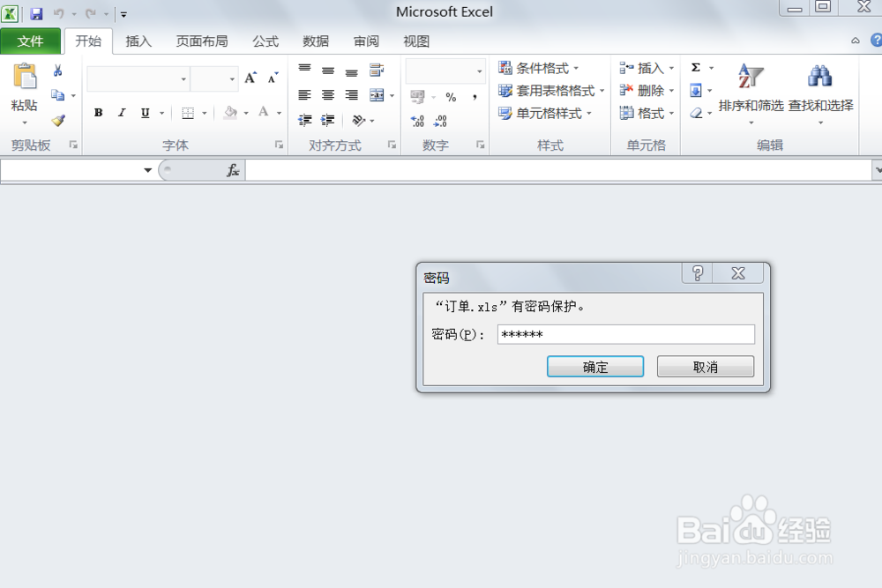882x588 pixels.
Task: Decrease indent icon
Action: point(305,120)
